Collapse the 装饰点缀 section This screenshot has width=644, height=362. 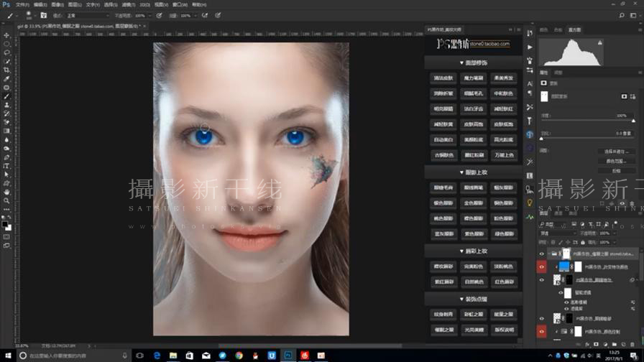click(474, 300)
